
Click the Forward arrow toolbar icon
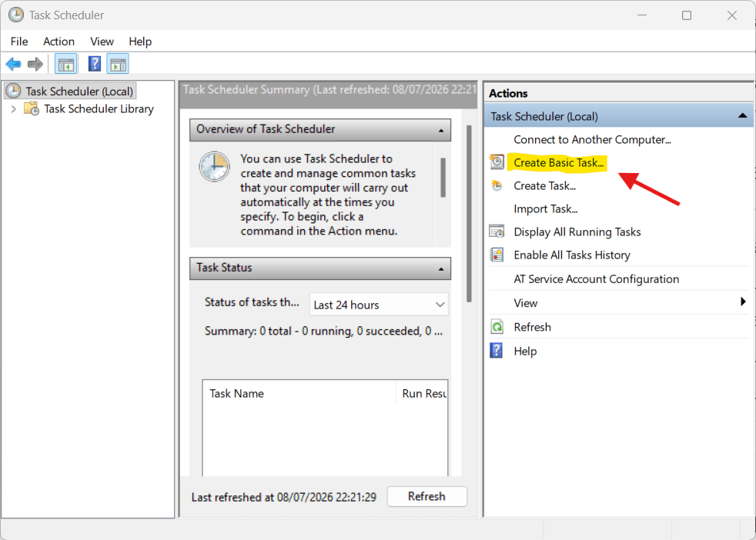tap(35, 64)
